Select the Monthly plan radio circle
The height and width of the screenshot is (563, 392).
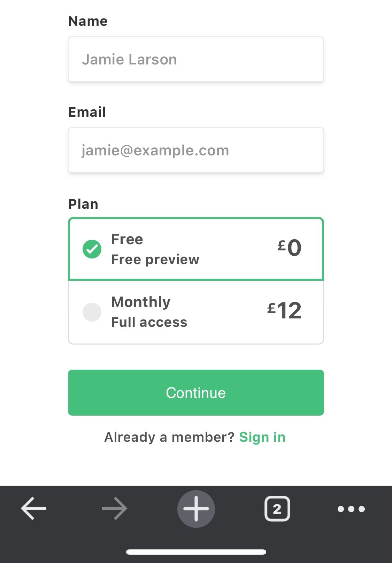[92, 312]
